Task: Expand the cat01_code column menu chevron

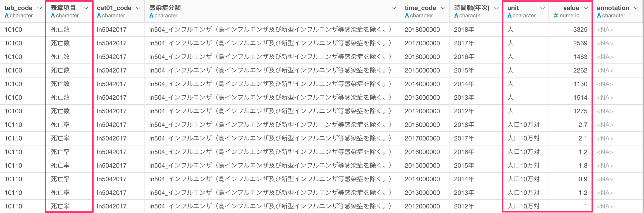Action: click(138, 8)
